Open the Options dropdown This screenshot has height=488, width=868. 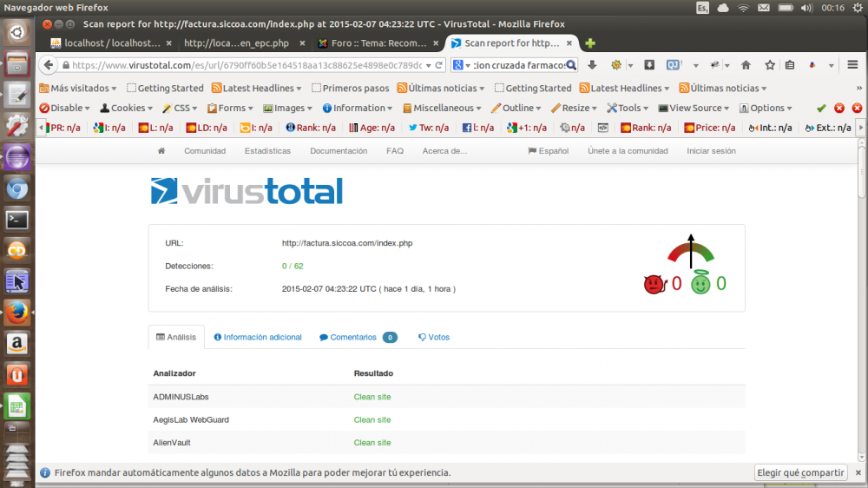point(766,108)
